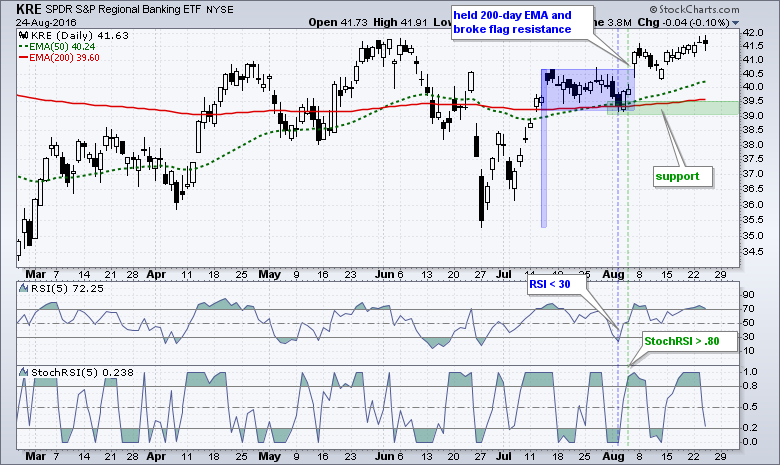The image size is (780, 465).
Task: Click the 'Chg -0.04 (-0.10%)' value
Action: (x=683, y=22)
